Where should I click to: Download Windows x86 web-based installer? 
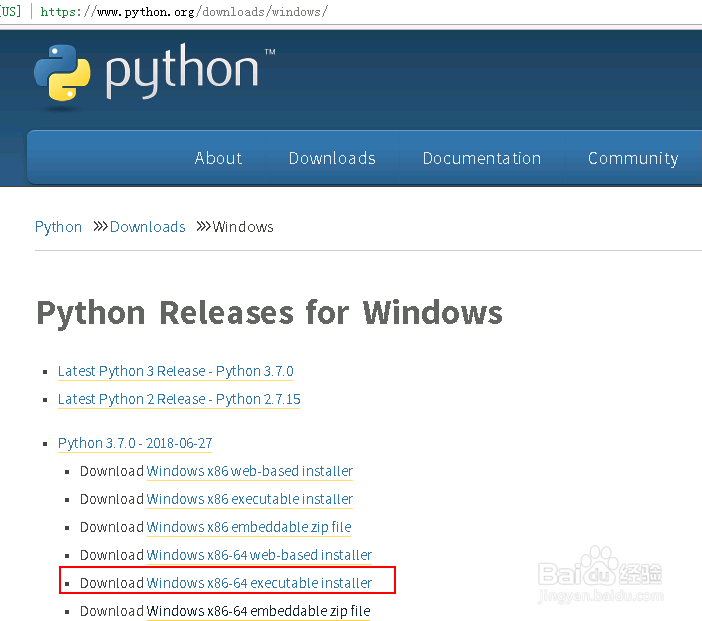point(250,471)
